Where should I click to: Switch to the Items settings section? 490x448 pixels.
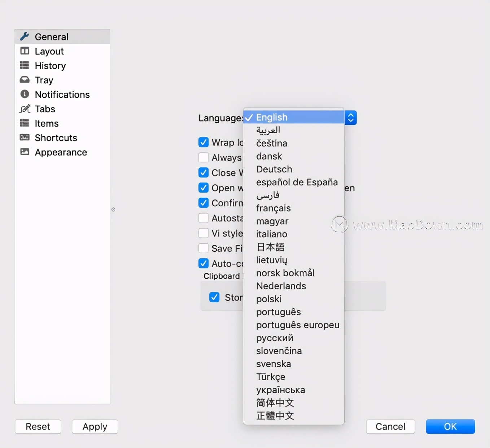tap(47, 123)
